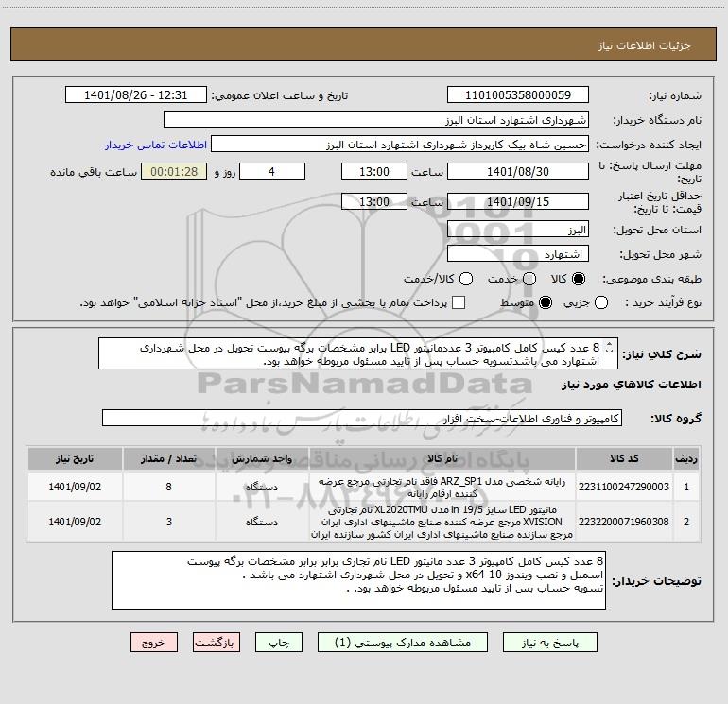728x704 pixels.
Task: Click the واحد شمارش column header
Action: coord(262,458)
